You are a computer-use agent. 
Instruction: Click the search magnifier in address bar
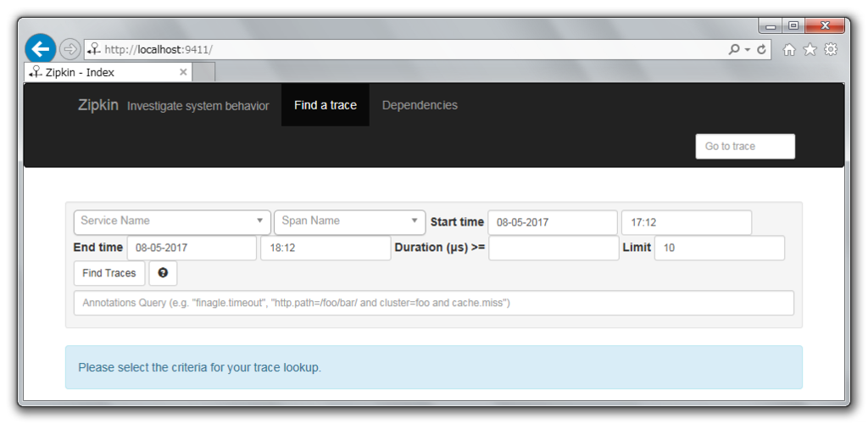coord(734,49)
